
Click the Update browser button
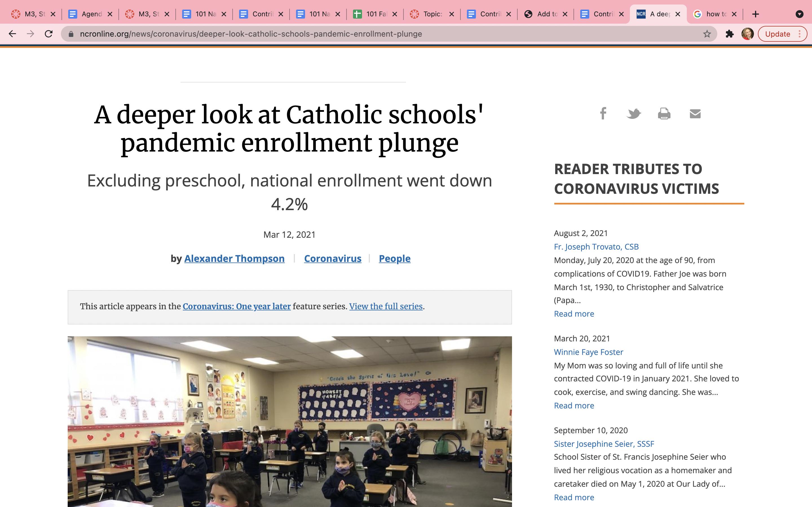[x=777, y=34]
